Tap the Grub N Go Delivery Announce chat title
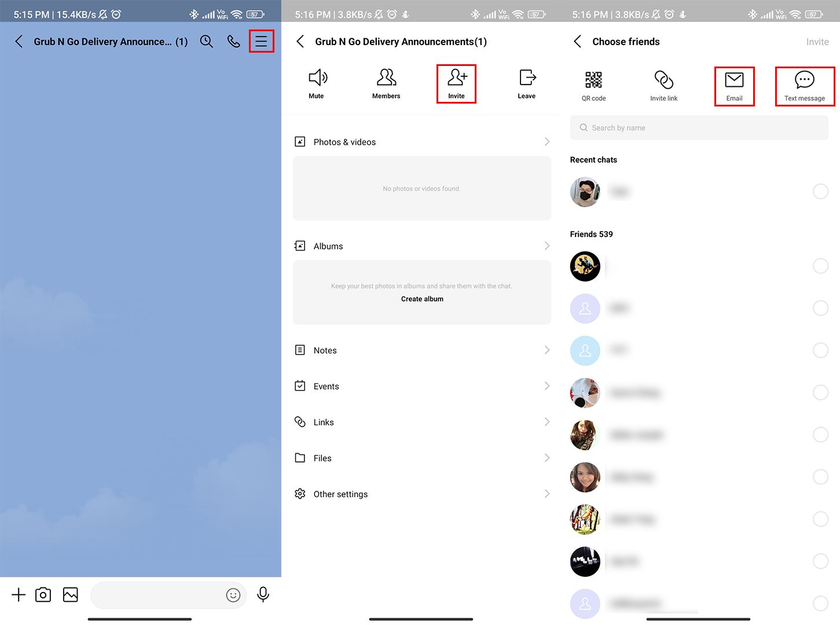The image size is (840, 625). [111, 42]
